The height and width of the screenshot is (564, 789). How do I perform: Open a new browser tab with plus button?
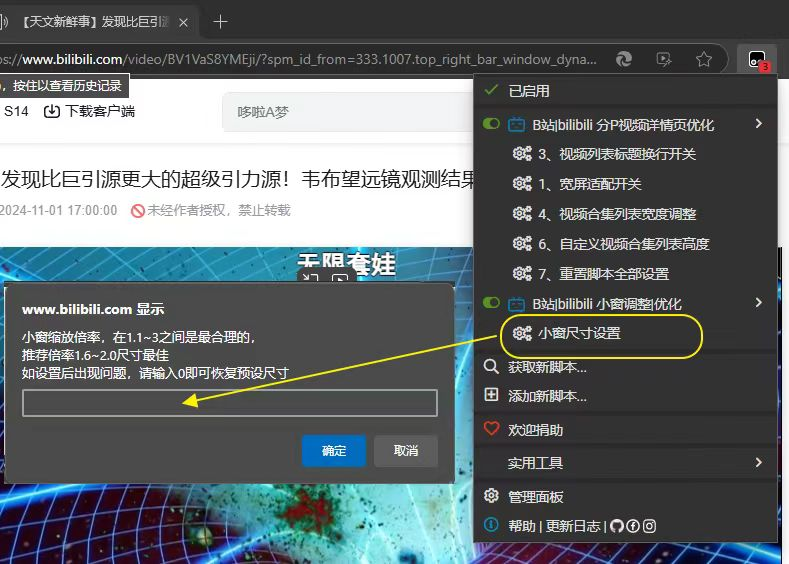point(221,21)
